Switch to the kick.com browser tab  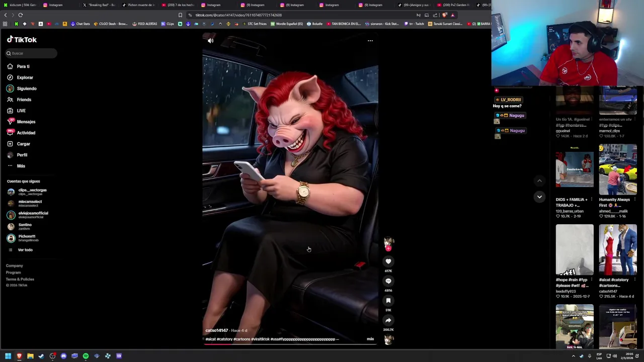[20, 5]
